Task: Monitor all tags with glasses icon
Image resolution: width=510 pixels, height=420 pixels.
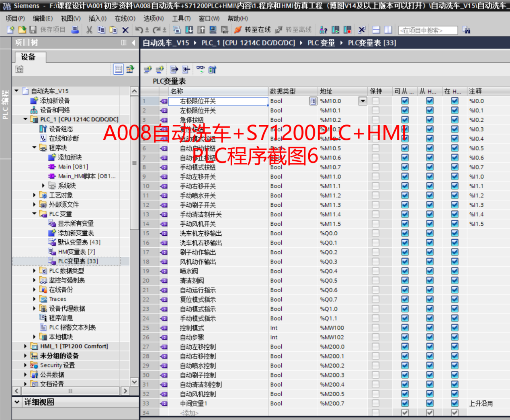Action: click(x=200, y=69)
